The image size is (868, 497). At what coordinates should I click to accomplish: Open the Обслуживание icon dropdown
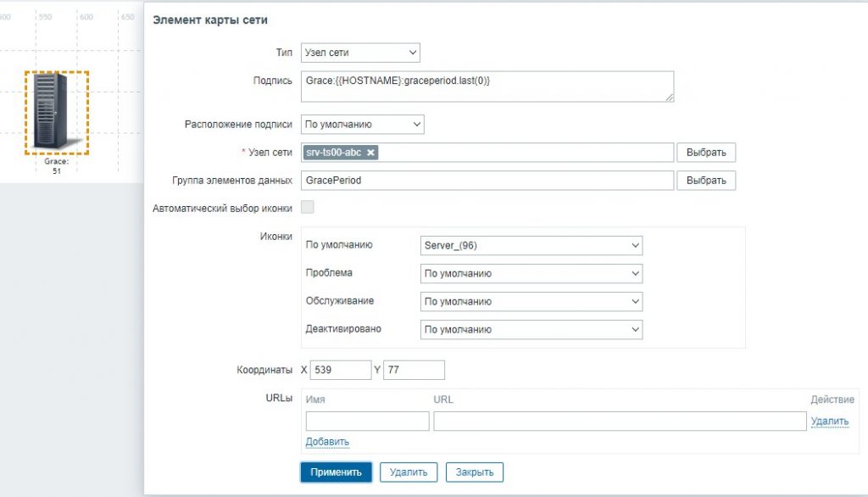click(x=531, y=302)
